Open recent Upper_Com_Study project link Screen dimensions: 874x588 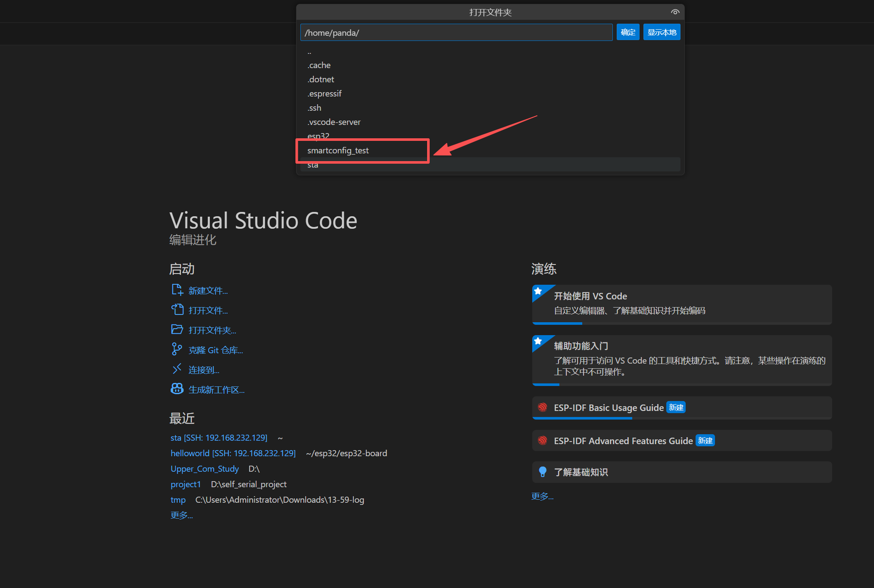pos(204,469)
